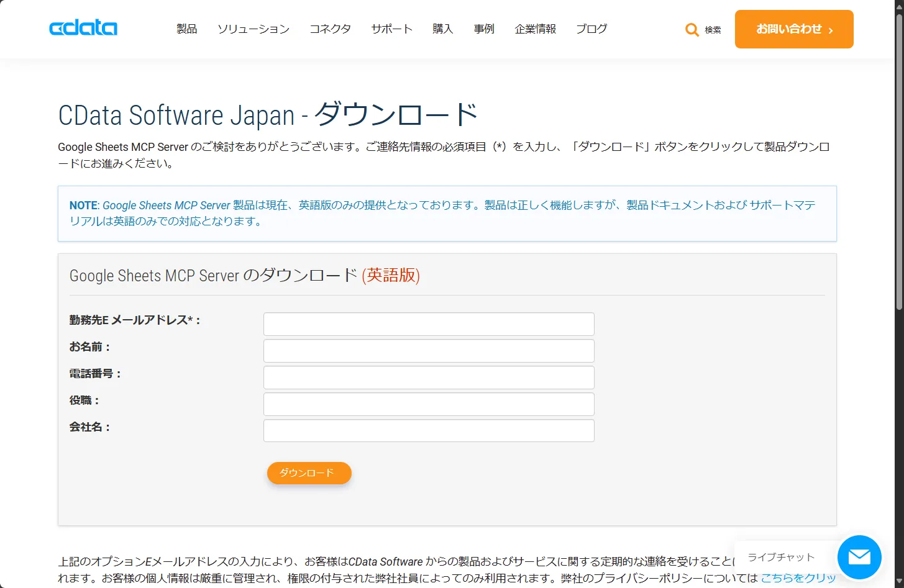Screen dimensions: 904x588
Task: Focus the 会社名 input field
Action: coord(429,431)
